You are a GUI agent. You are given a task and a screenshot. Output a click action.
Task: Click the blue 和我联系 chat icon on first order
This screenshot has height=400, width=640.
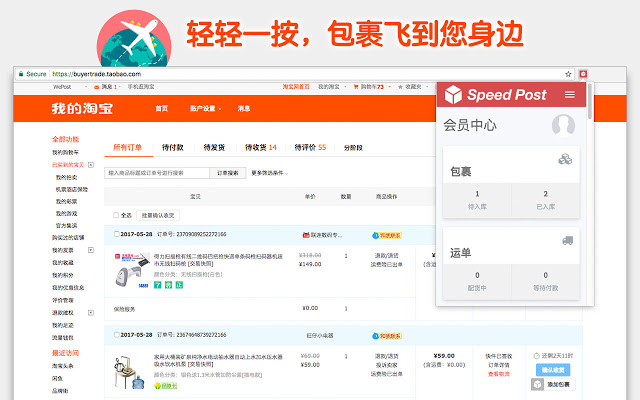[x=375, y=236]
